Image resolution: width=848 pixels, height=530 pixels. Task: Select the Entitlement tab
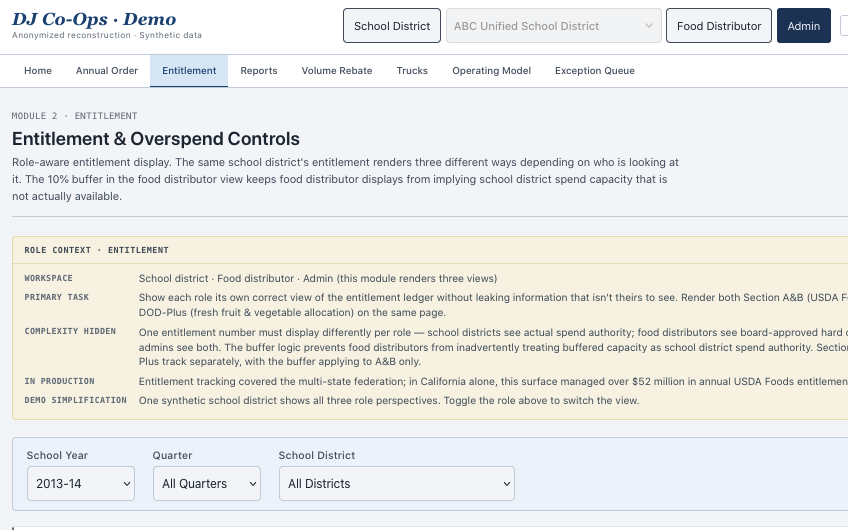pos(189,71)
